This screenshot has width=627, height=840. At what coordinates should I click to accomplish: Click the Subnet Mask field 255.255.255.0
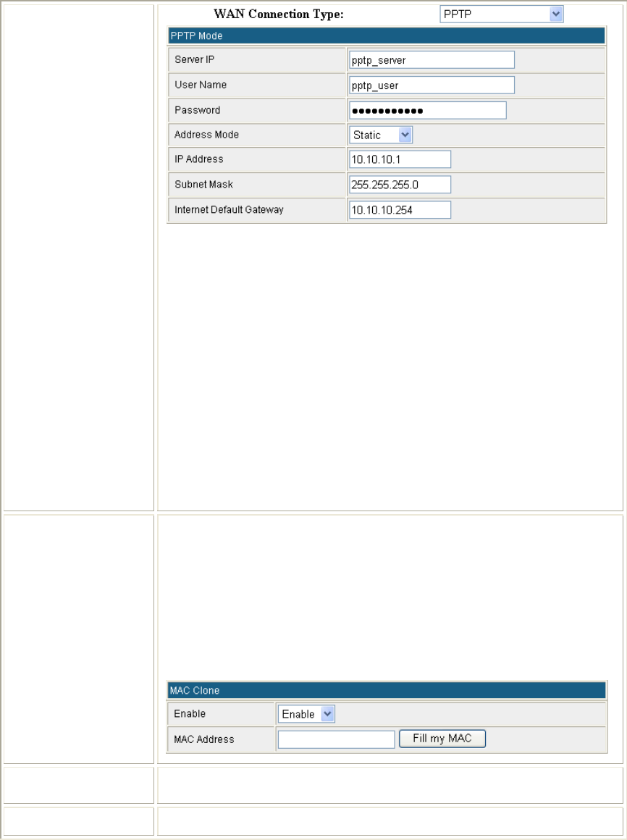coord(400,184)
